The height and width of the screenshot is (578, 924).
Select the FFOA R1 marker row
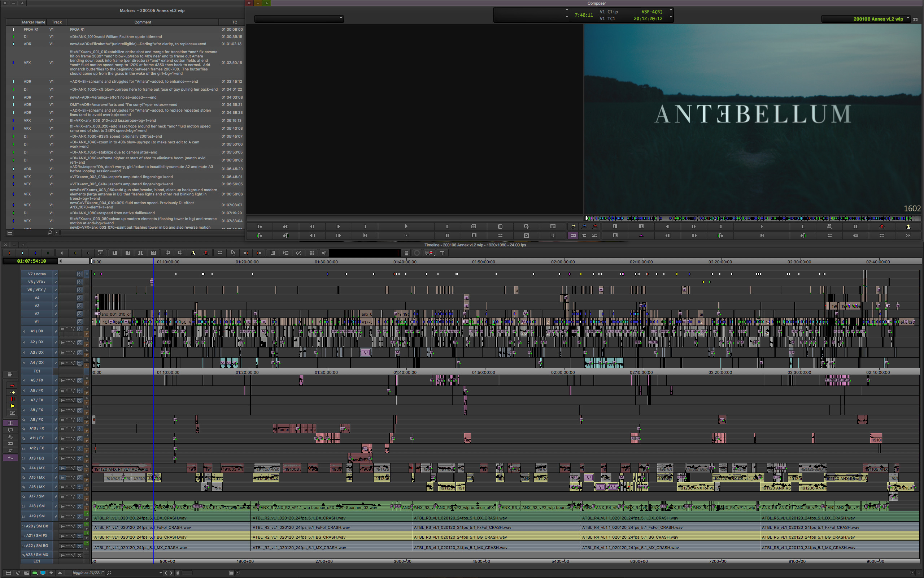click(125, 29)
